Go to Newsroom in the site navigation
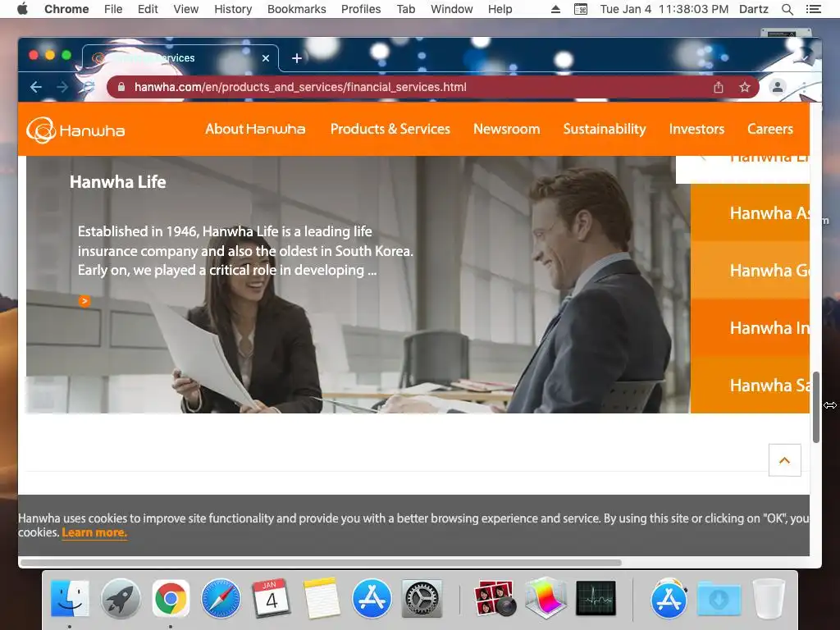 pos(506,129)
